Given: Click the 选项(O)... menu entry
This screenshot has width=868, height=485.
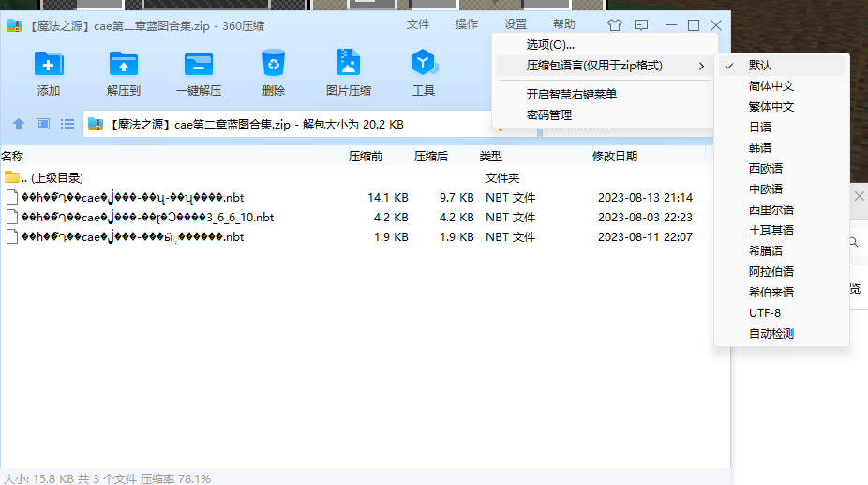Looking at the screenshot, I should [550, 44].
